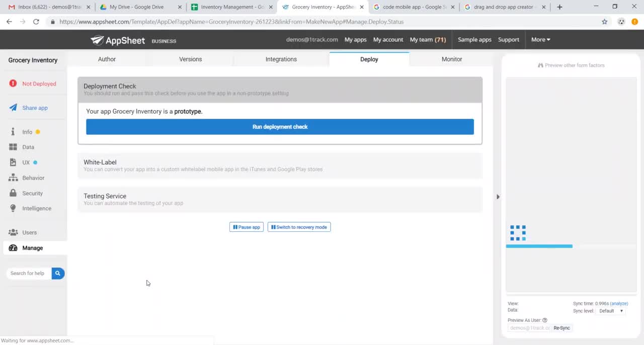Click the Share app paper plane icon
The height and width of the screenshot is (345, 644).
pyautogui.click(x=13, y=108)
